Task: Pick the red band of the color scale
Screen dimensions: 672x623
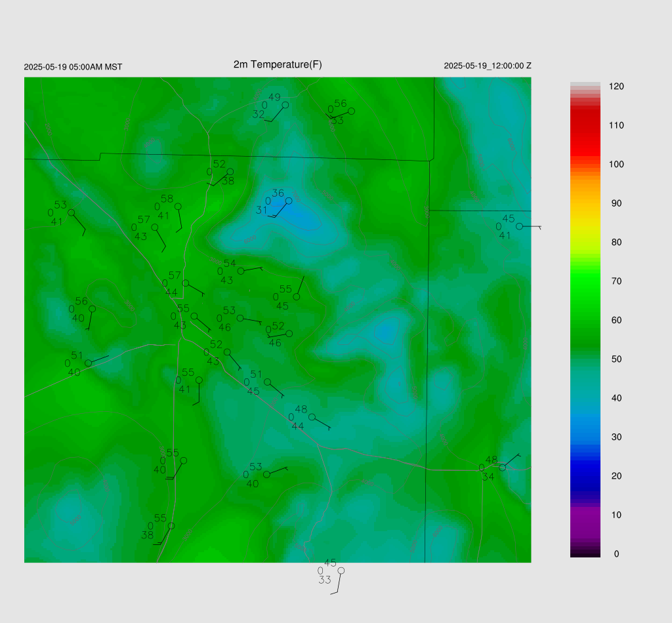Action: point(585,132)
